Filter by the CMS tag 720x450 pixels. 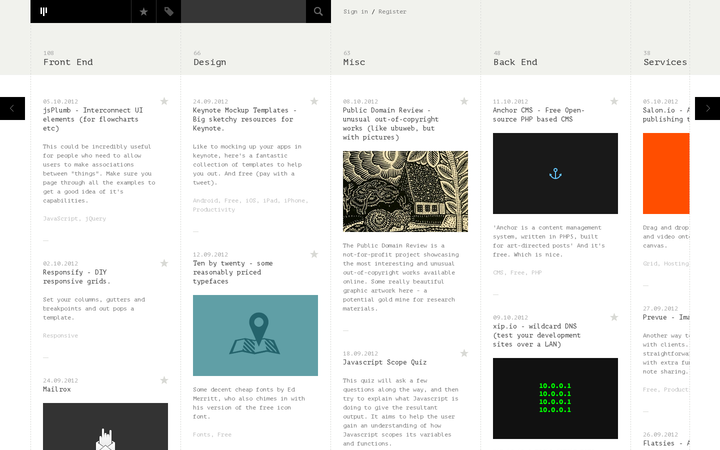499,273
